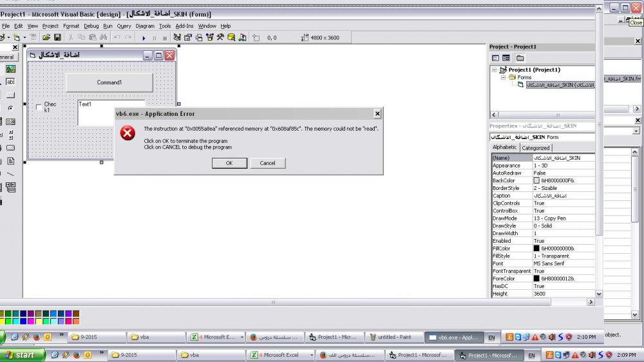Collapse the Project1 (Project1) tree node

tap(495, 70)
